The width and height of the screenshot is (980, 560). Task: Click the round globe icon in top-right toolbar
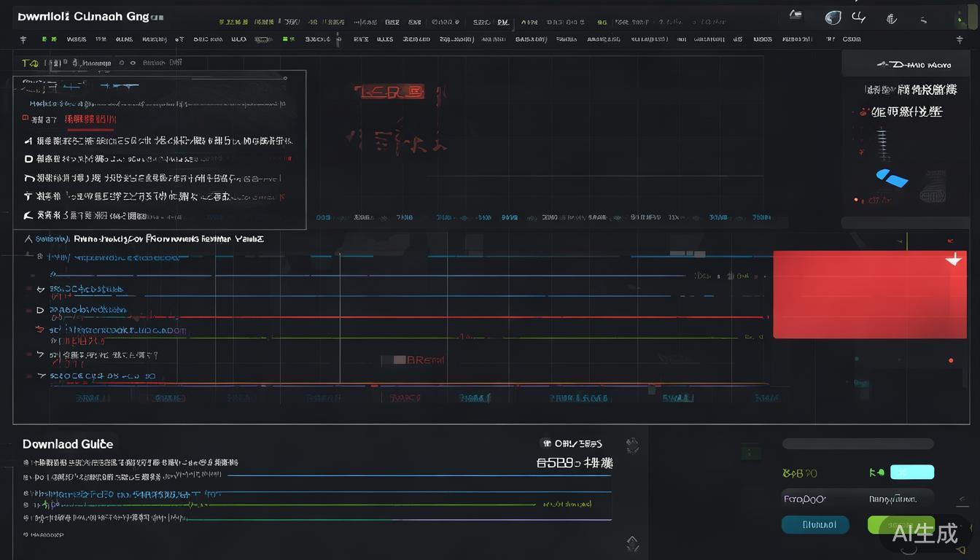[832, 17]
